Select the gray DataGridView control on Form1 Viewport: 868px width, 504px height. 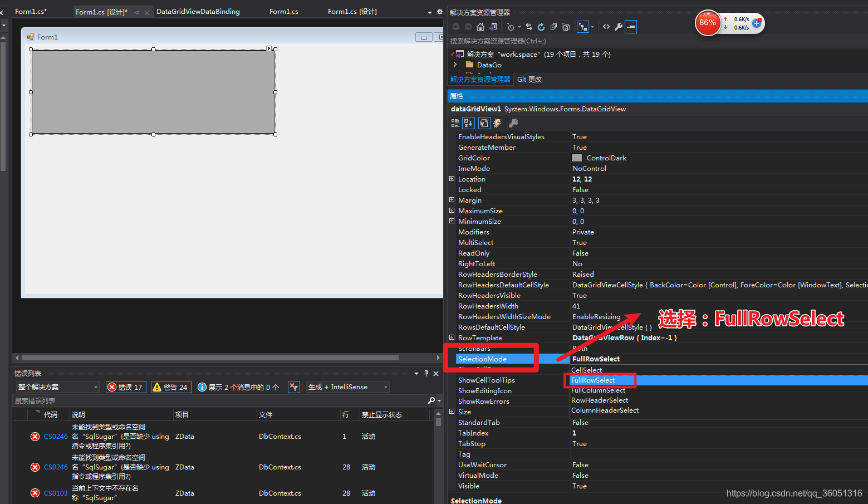point(153,92)
